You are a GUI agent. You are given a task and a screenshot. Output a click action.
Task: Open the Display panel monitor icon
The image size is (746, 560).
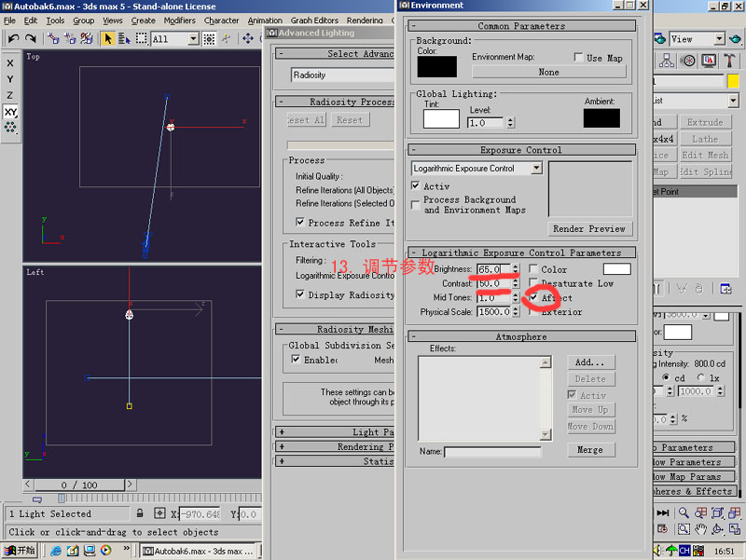[709, 61]
